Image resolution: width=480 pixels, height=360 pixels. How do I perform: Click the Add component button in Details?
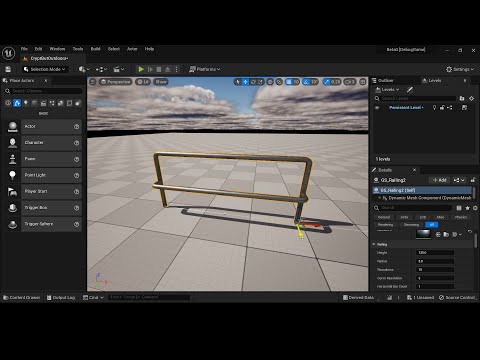point(440,180)
